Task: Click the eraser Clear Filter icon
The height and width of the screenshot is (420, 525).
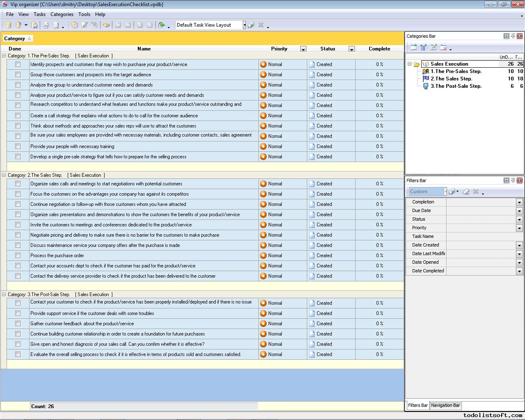Action: tap(466, 192)
